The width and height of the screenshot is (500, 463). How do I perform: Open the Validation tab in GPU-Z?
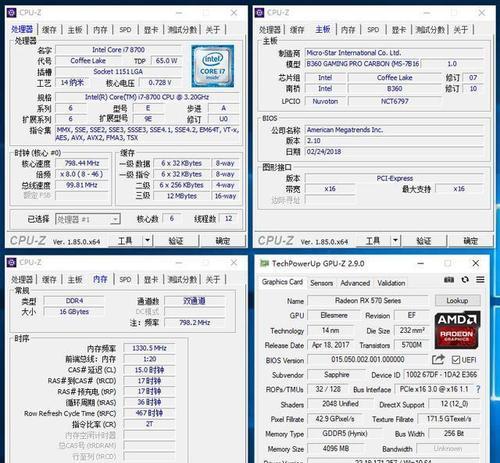point(391,283)
